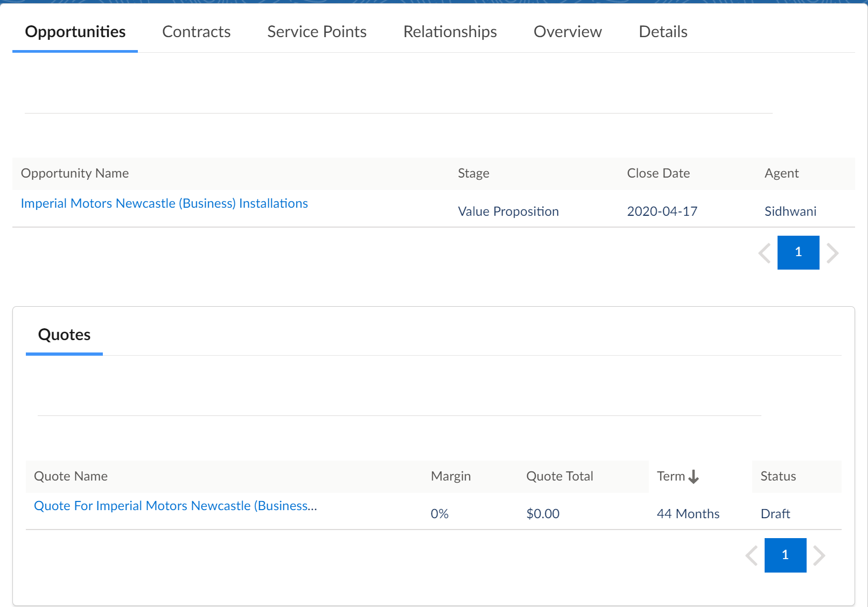868x607 pixels.
Task: Click the Agent column header
Action: coord(781,173)
